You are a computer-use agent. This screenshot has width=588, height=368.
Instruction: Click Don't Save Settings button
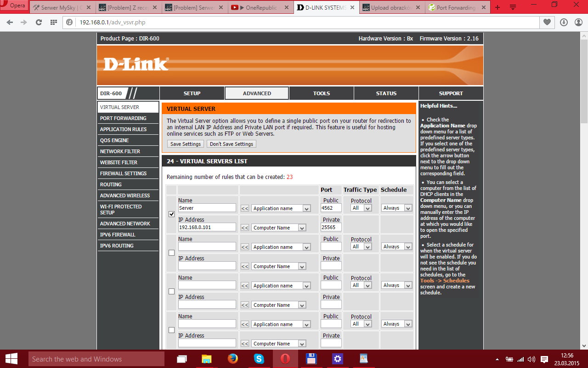tap(232, 144)
